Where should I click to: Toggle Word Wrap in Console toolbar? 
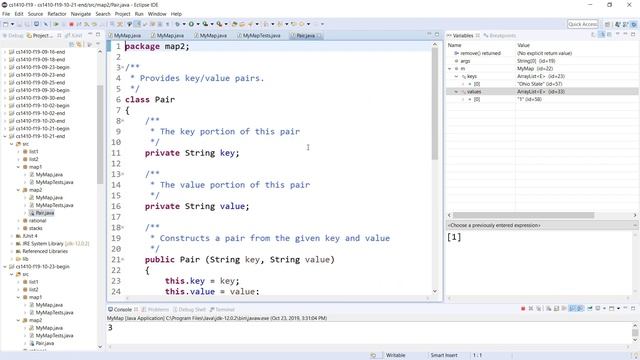[x=564, y=309]
